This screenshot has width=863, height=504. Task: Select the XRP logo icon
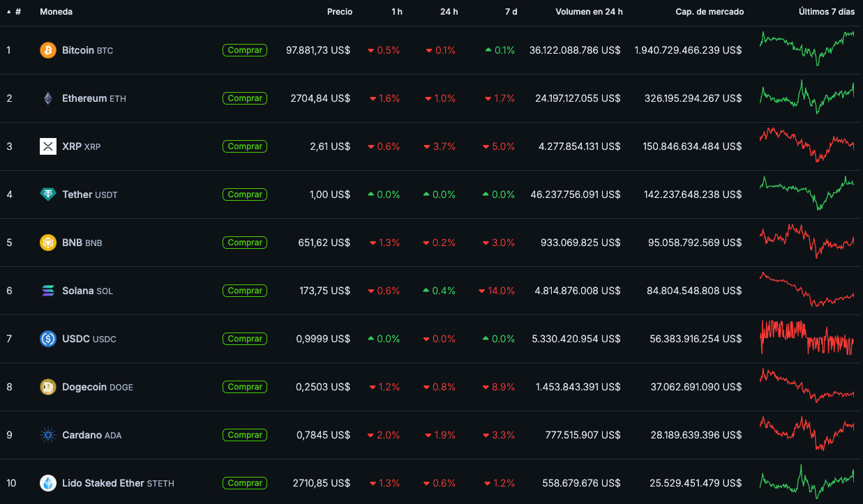coord(48,146)
